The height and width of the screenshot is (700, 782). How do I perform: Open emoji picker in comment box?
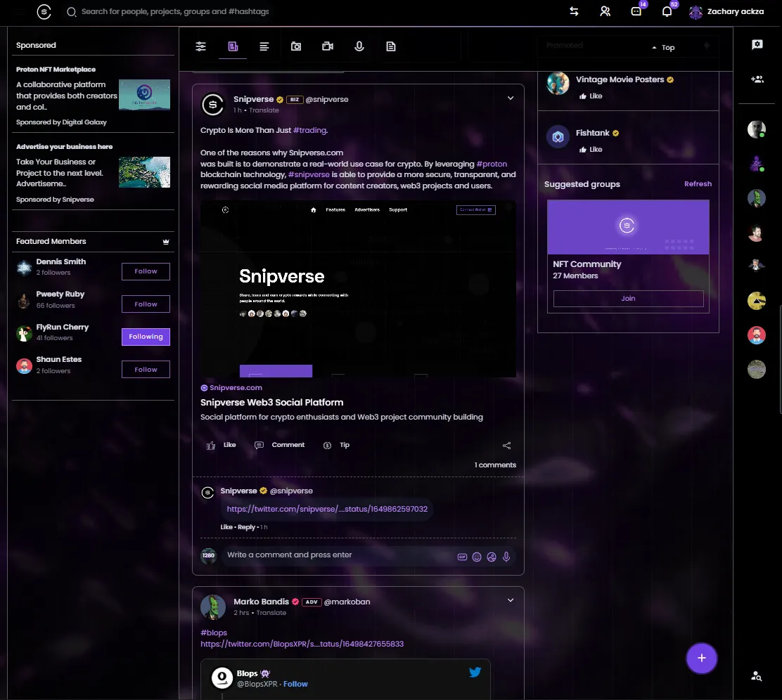(477, 557)
